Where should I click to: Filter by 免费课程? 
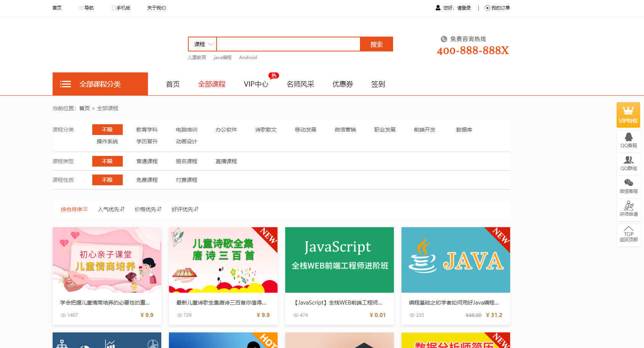[x=147, y=180]
